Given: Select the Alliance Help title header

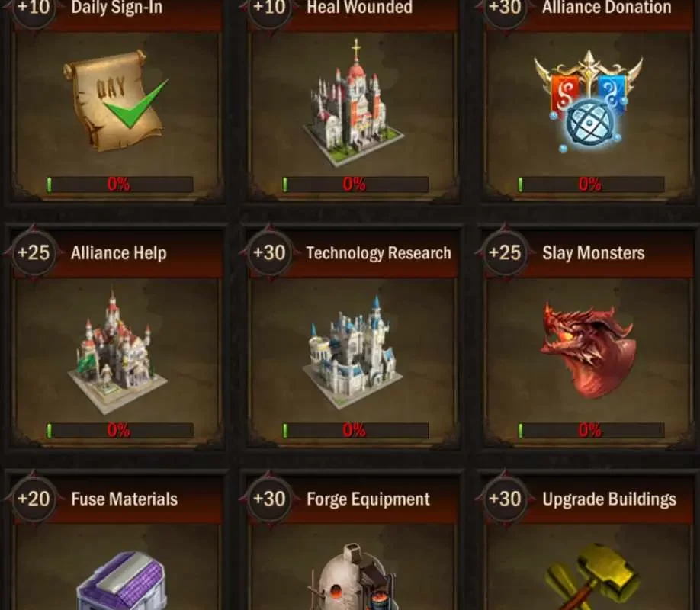Looking at the screenshot, I should point(119,253).
